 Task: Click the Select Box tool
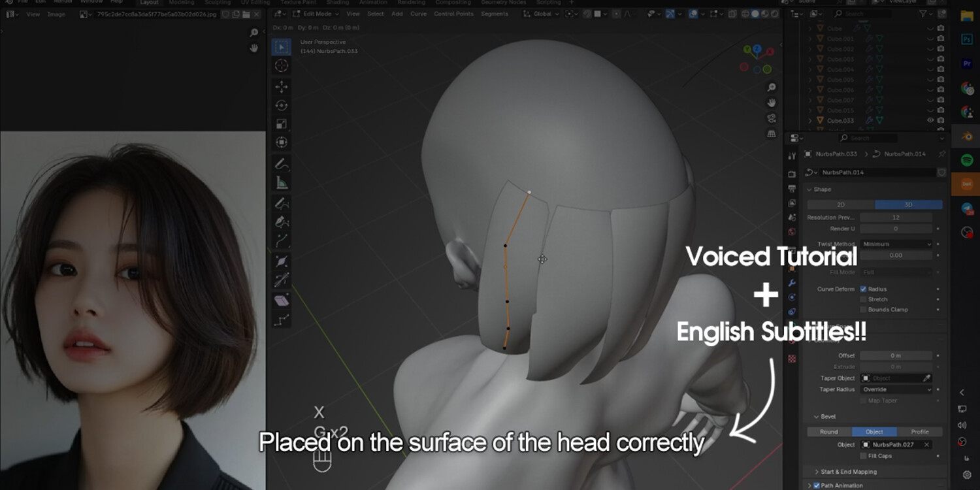[282, 46]
